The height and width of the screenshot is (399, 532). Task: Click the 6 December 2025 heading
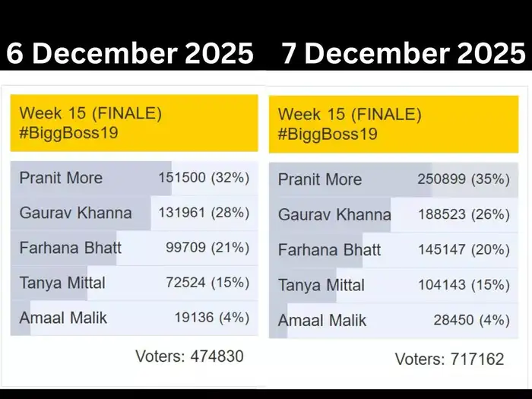click(x=130, y=53)
